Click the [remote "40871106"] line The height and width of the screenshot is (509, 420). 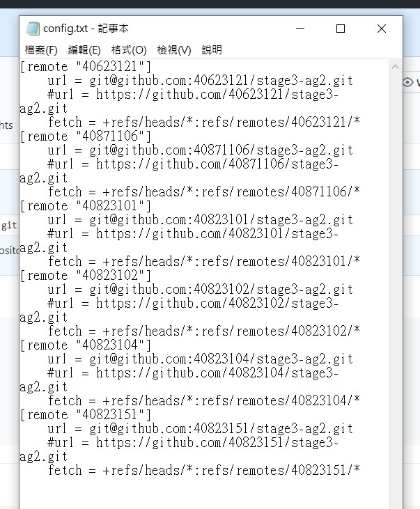[x=86, y=136]
